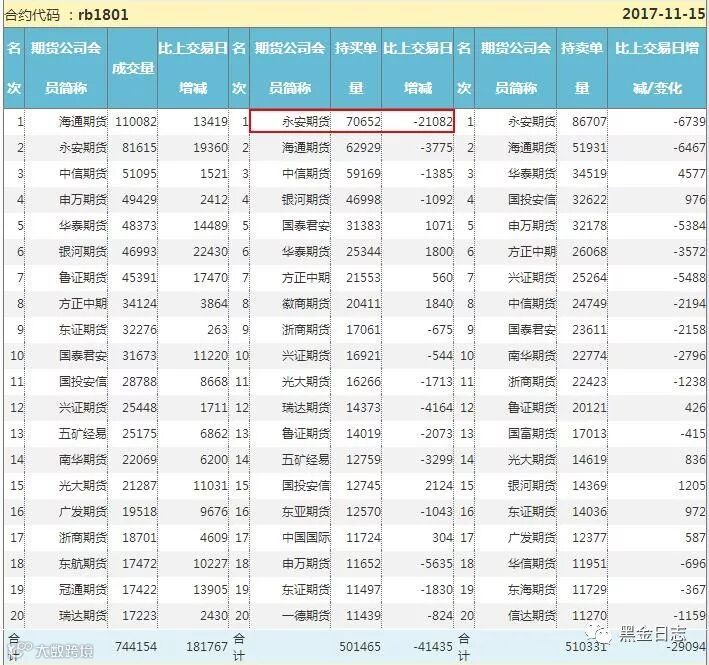Click the 成交量 column header
Screen dimensions: 709x665
click(x=133, y=68)
